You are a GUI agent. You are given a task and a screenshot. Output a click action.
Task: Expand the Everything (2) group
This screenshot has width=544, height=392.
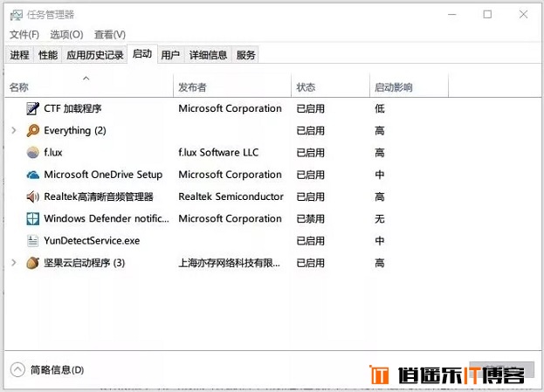point(14,130)
